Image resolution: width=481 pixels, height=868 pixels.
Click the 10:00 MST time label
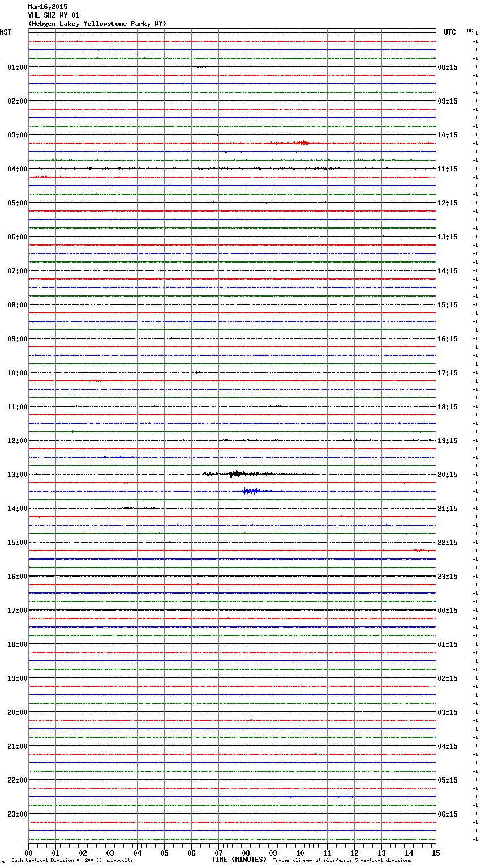tap(18, 373)
